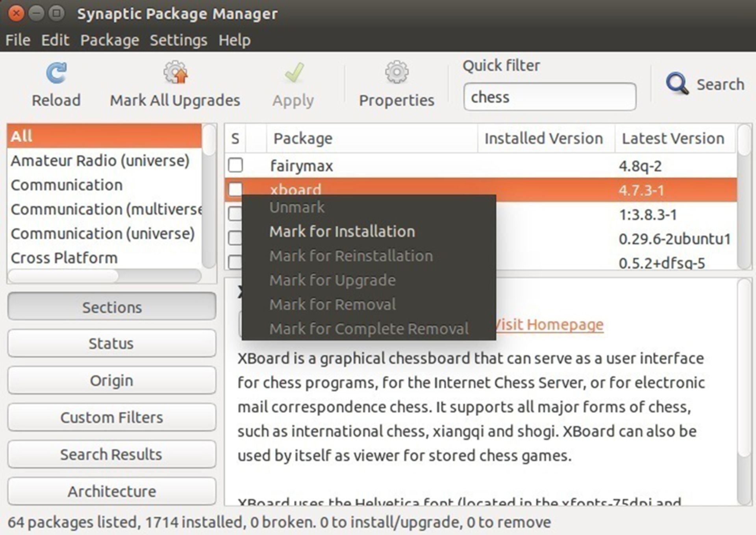Click the Custom Filters button
The height and width of the screenshot is (535, 756).
click(112, 417)
